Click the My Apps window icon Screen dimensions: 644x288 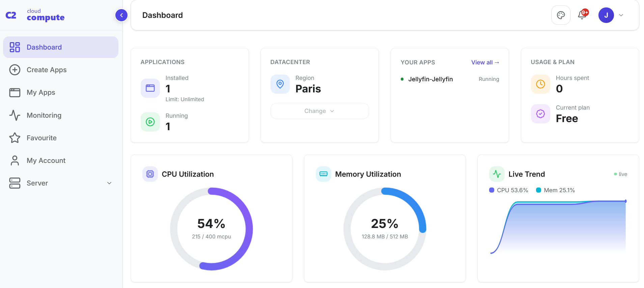pyautogui.click(x=15, y=92)
